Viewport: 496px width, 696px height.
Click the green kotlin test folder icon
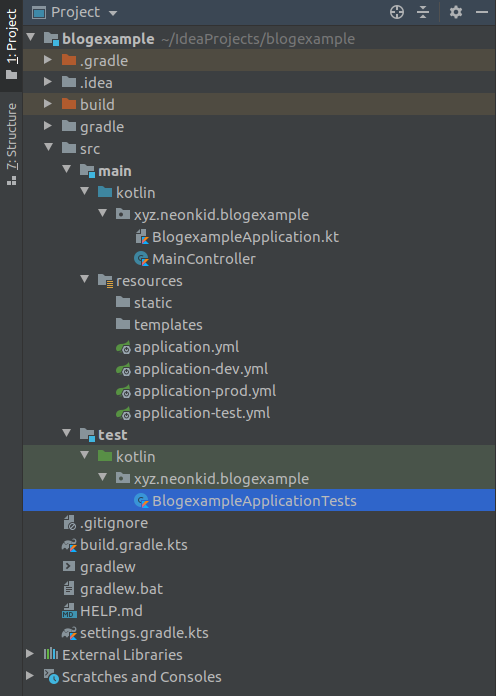point(105,455)
